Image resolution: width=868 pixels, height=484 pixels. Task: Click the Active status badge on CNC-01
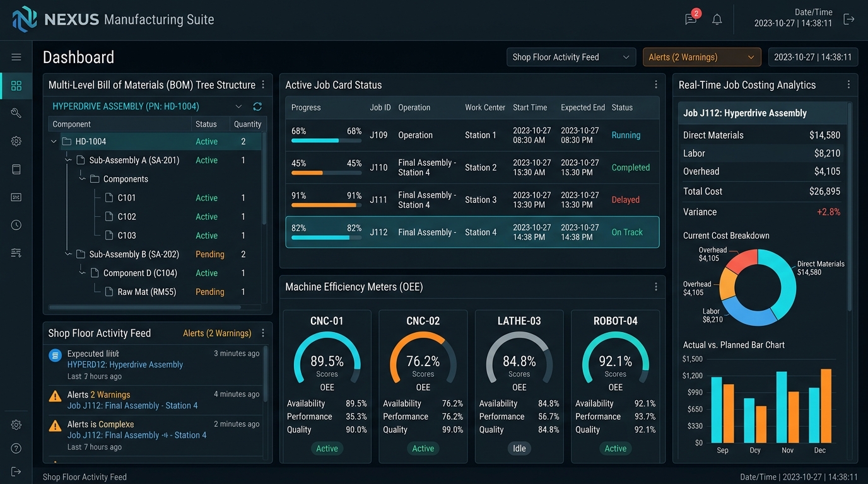point(327,449)
